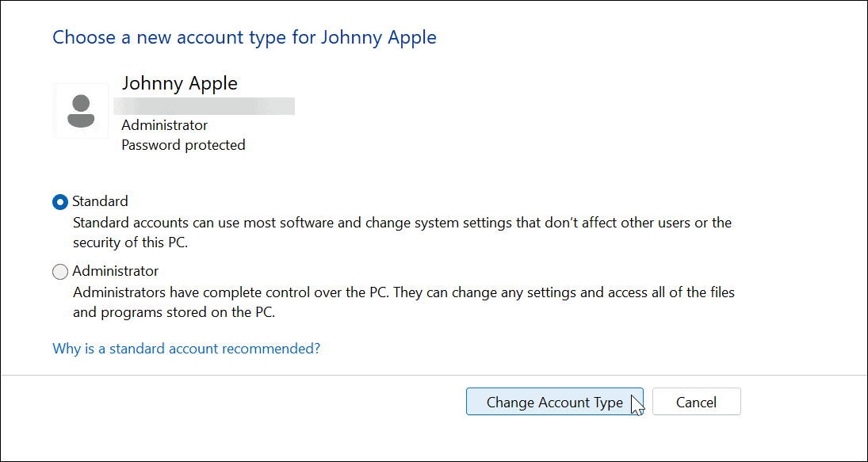
Task: Open the 'Why is a standard account recommended?' link
Action: (185, 348)
